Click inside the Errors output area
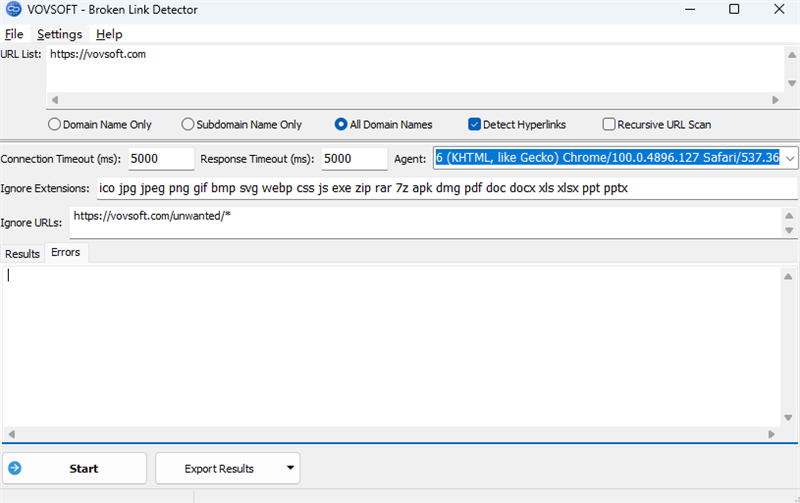Screen dimensions: 800x503 (x=391, y=347)
